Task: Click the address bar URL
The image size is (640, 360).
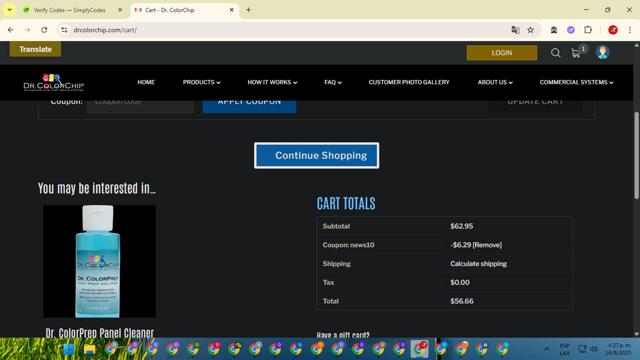Action: click(105, 30)
